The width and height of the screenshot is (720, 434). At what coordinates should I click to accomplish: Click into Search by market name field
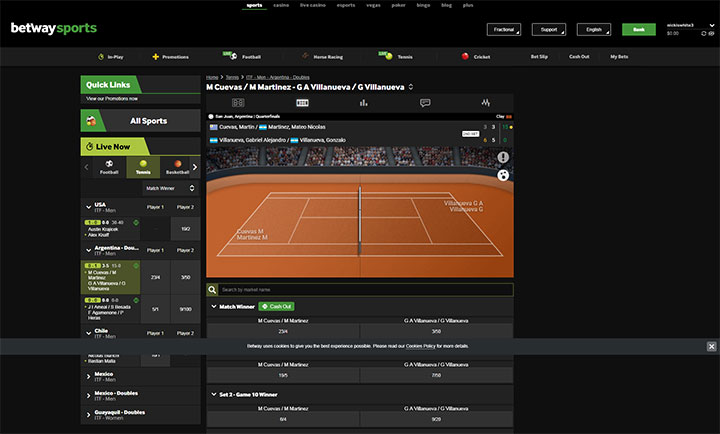(x=366, y=290)
